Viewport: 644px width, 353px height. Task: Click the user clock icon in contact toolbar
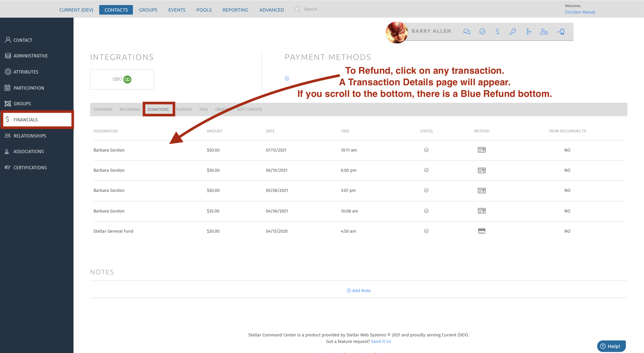(x=544, y=31)
